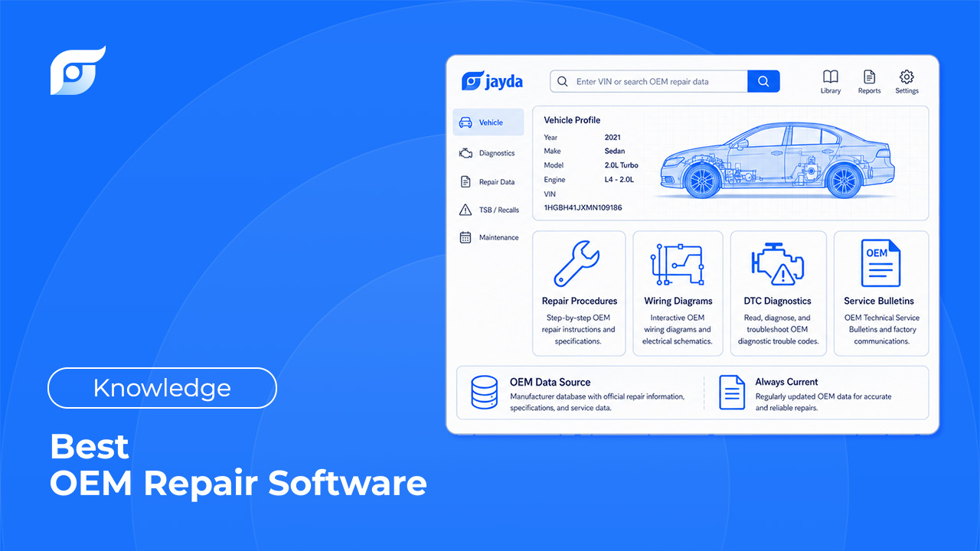980x551 pixels.
Task: Click the Interactive OEM wiring diagrams description
Action: [x=678, y=329]
